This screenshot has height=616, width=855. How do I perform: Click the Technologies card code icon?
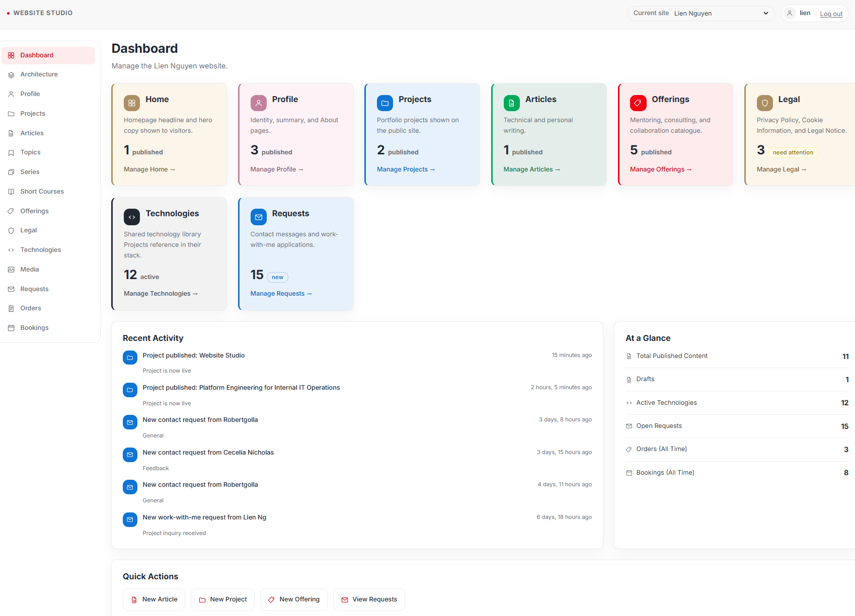(132, 217)
